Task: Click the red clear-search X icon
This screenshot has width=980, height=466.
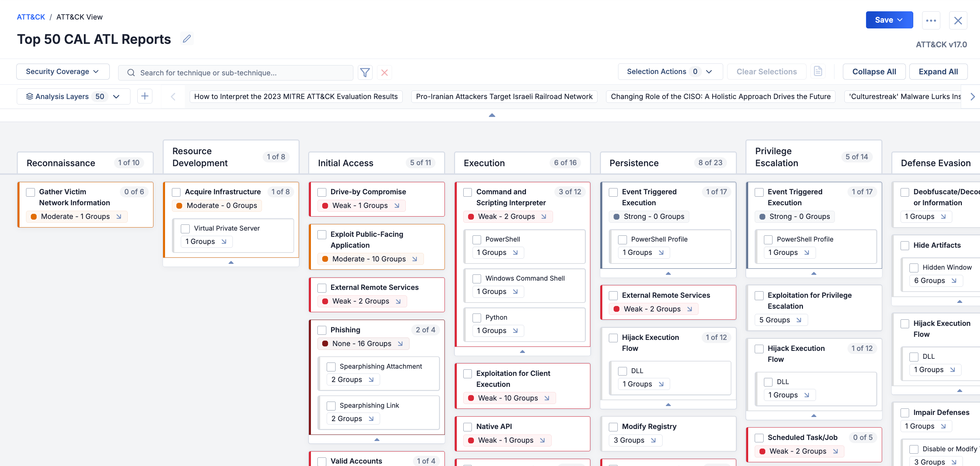Action: [384, 72]
